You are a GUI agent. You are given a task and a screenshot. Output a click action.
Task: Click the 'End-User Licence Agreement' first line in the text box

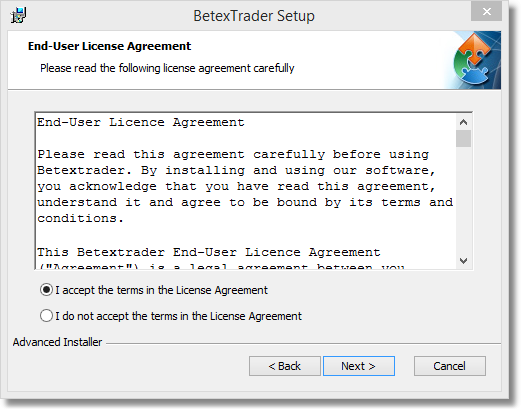coord(140,122)
